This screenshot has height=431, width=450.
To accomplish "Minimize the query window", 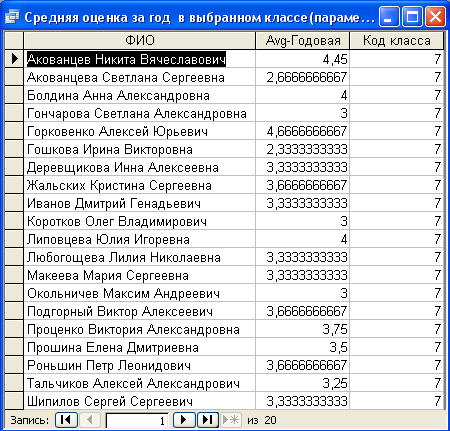I will point(389,17).
